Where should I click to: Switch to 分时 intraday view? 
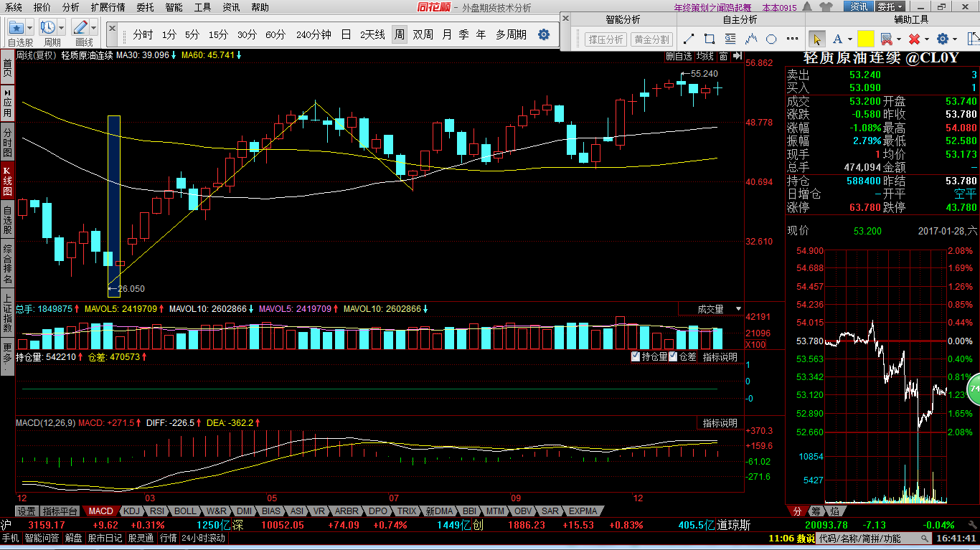coord(143,34)
